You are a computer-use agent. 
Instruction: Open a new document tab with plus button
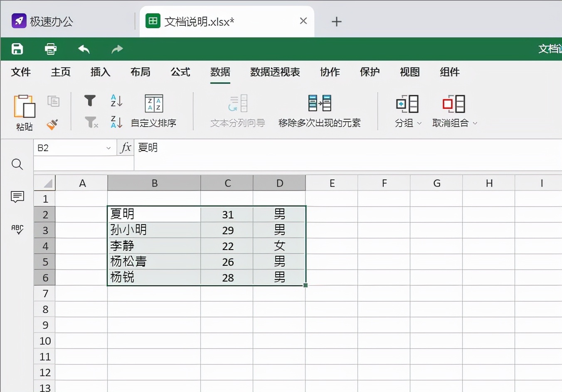[336, 21]
